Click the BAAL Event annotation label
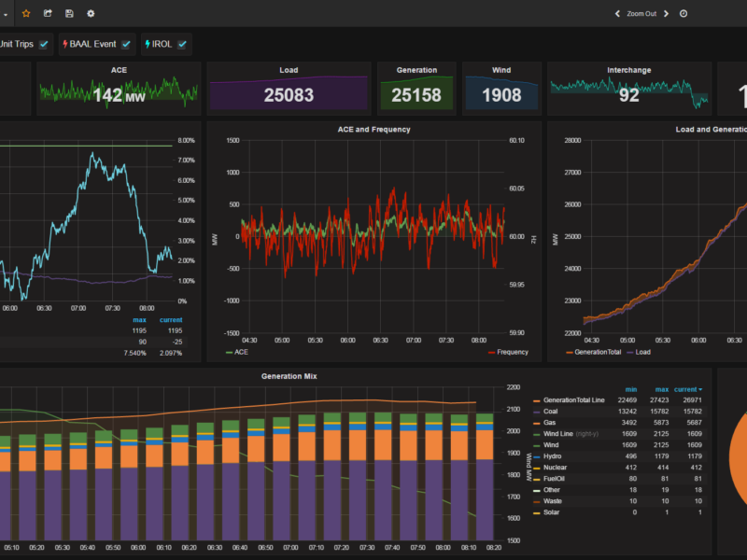 (x=92, y=44)
